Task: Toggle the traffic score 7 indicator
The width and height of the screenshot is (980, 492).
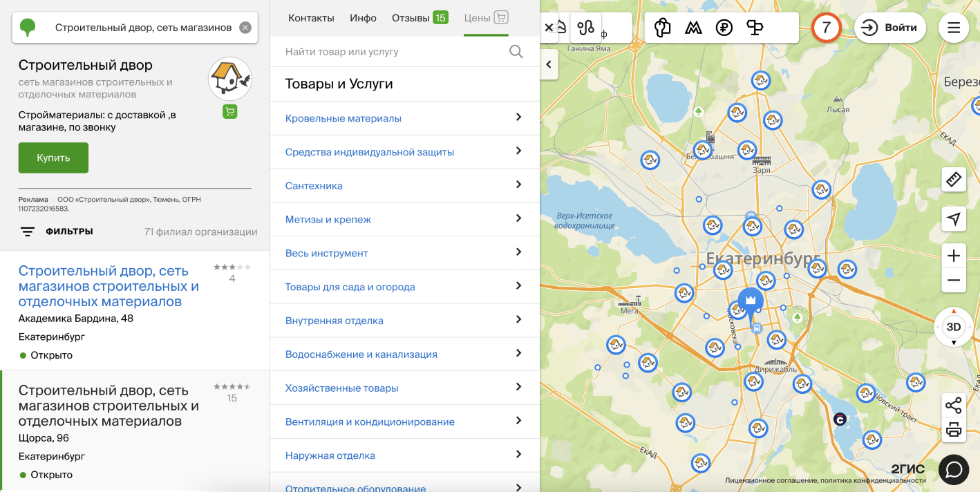Action: pos(826,28)
